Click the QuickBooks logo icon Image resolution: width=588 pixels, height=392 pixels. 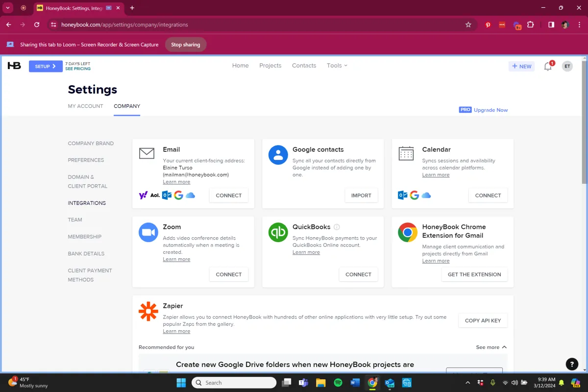(x=278, y=232)
